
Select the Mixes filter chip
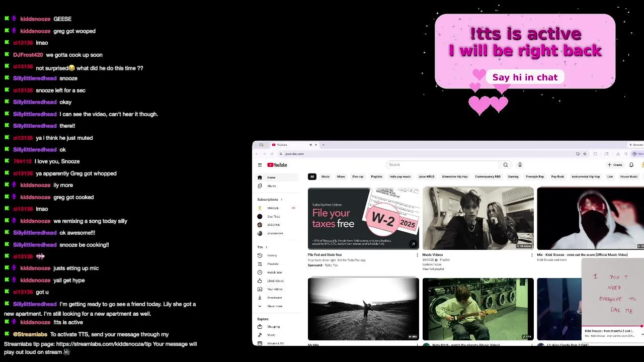pyautogui.click(x=341, y=177)
